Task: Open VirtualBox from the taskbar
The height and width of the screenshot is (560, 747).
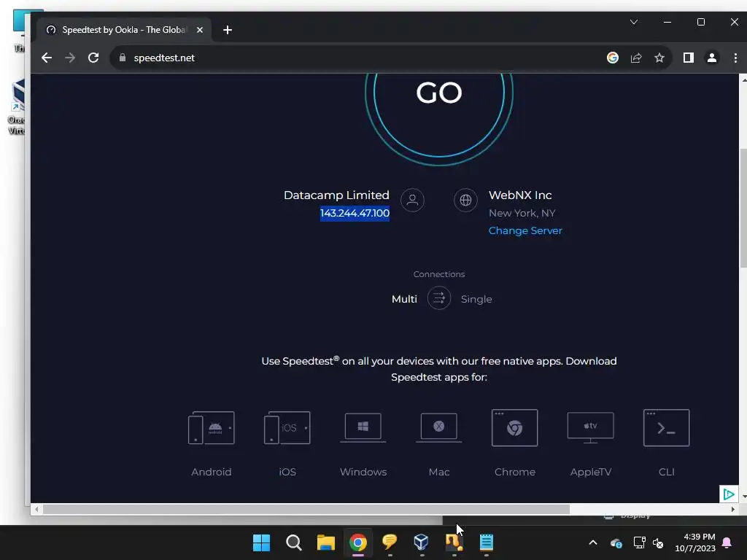Action: pyautogui.click(x=422, y=542)
